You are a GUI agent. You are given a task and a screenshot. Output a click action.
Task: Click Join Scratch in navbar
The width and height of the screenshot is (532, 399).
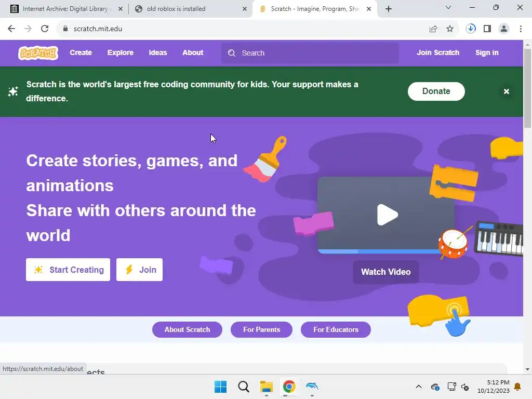(438, 52)
